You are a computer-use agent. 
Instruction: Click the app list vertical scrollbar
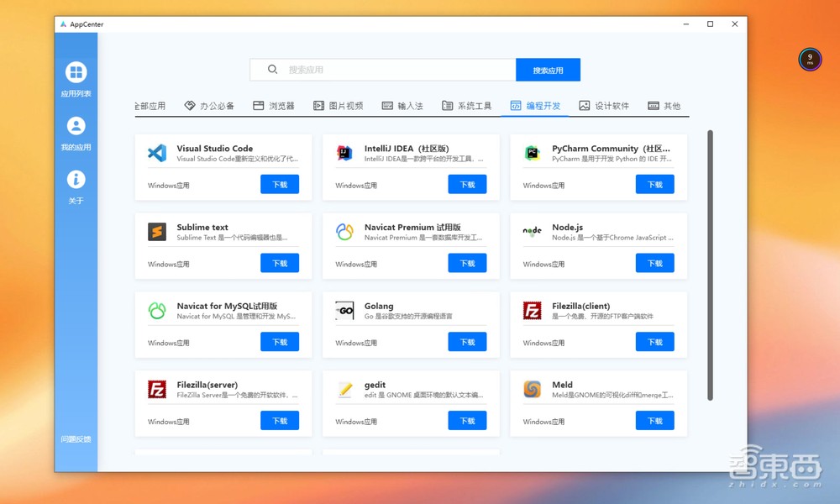(711, 265)
